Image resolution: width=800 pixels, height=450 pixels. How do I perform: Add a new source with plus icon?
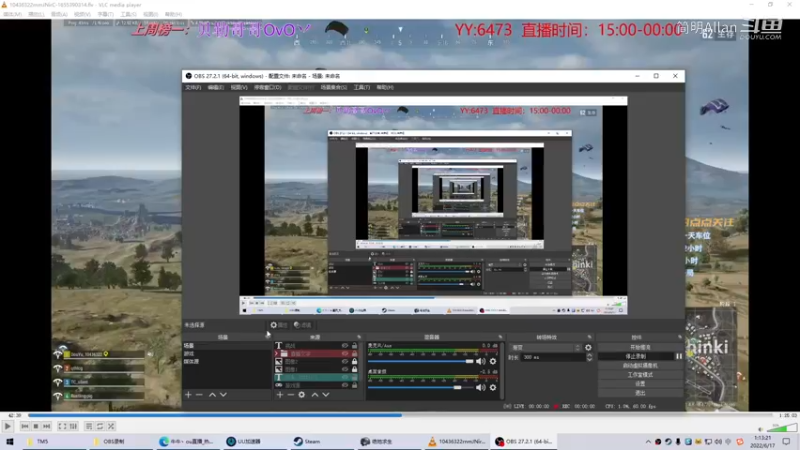(x=280, y=395)
